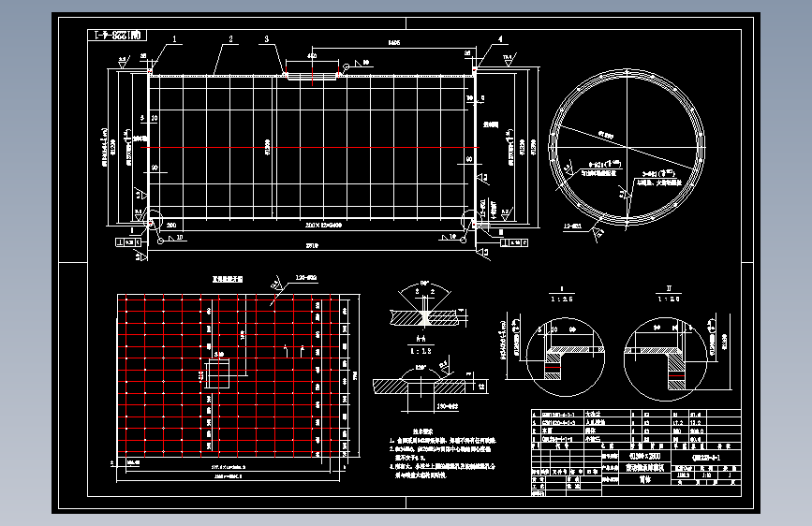Screen dimensions: 812x526
Task: Click part callout number 1 leader label
Action: click(x=174, y=39)
